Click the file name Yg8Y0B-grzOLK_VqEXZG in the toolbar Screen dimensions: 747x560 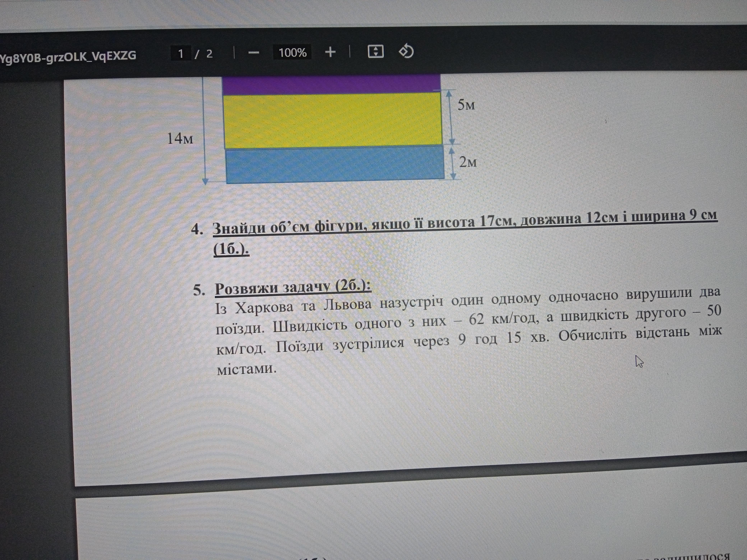click(68, 57)
